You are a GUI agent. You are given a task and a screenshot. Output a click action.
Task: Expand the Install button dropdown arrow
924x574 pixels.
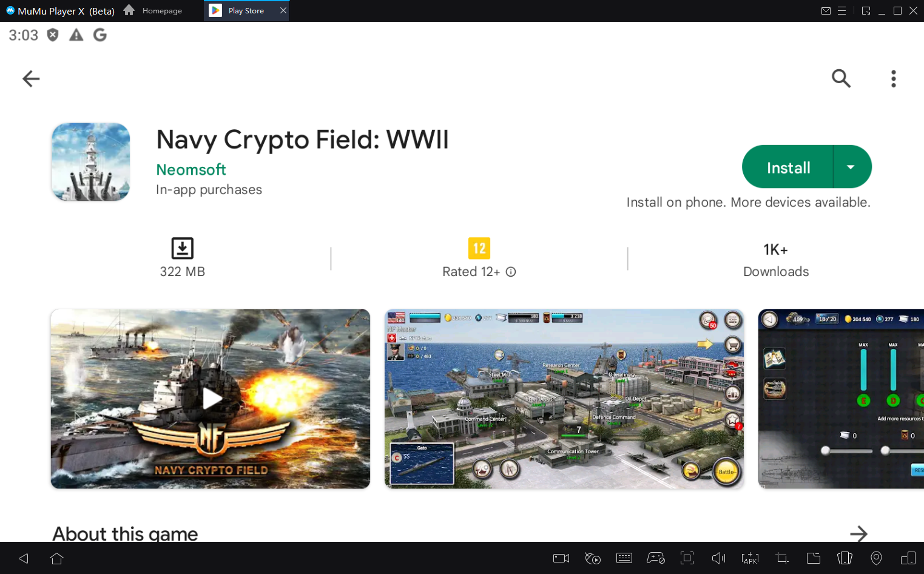pyautogui.click(x=851, y=167)
